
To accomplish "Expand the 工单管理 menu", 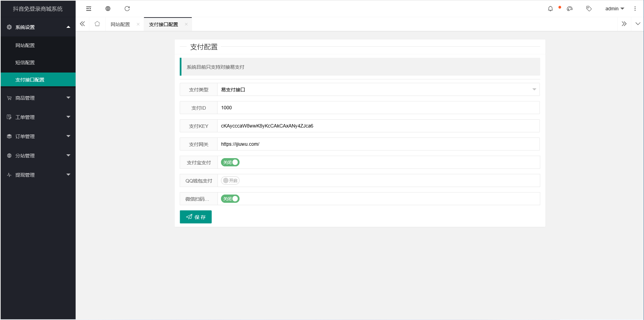I will (x=68, y=117).
